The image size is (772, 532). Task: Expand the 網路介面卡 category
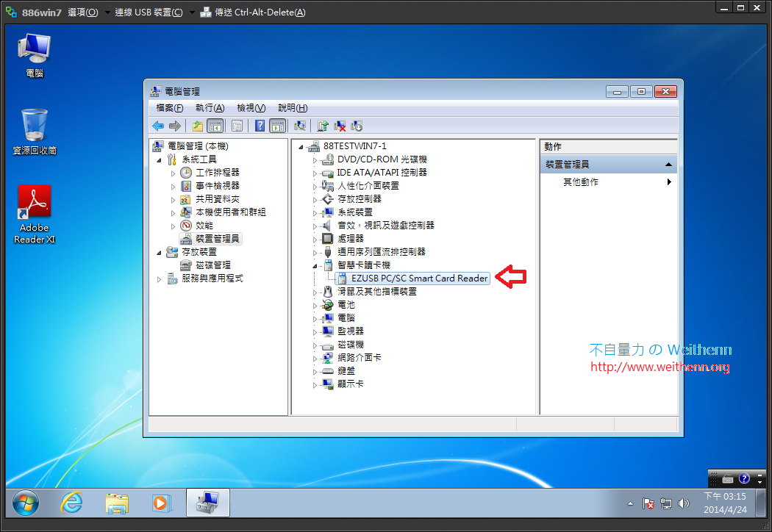coord(315,359)
